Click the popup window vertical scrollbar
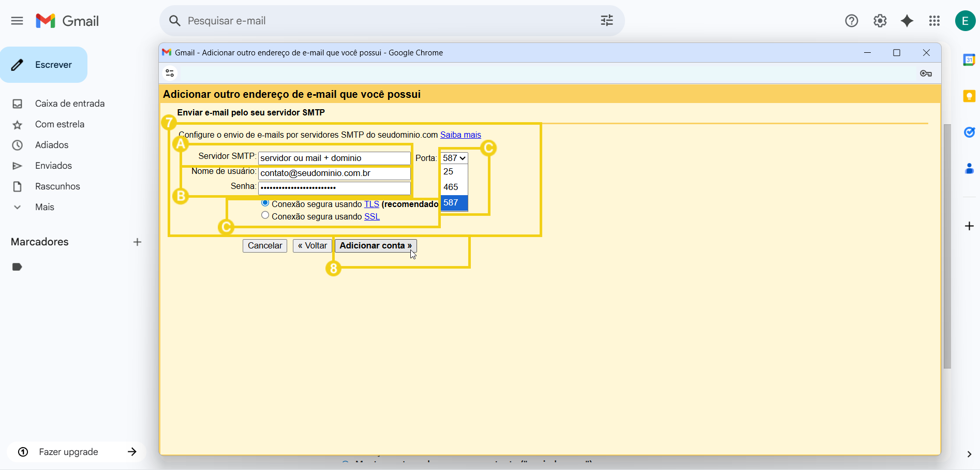This screenshot has height=470, width=980. coord(947,246)
